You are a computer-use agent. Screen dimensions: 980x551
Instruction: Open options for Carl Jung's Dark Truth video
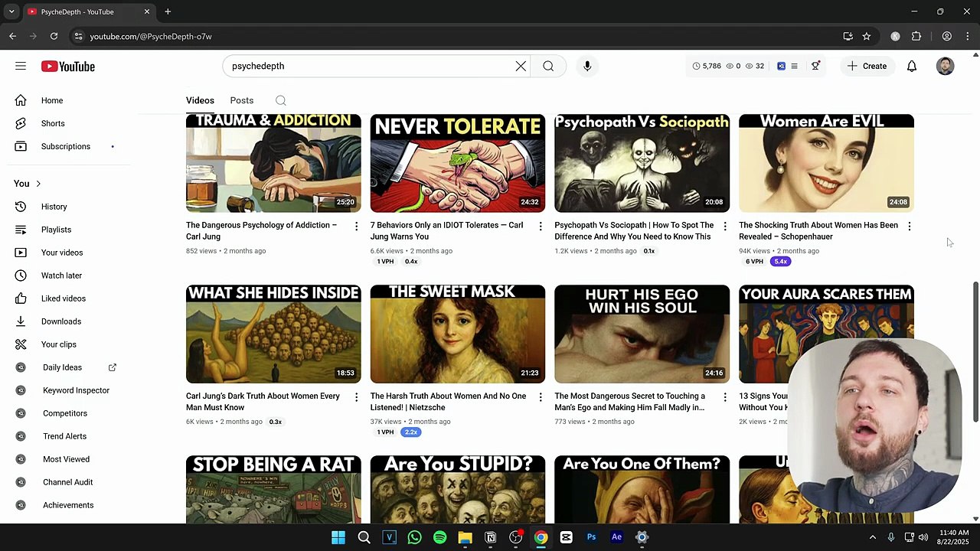[356, 397]
